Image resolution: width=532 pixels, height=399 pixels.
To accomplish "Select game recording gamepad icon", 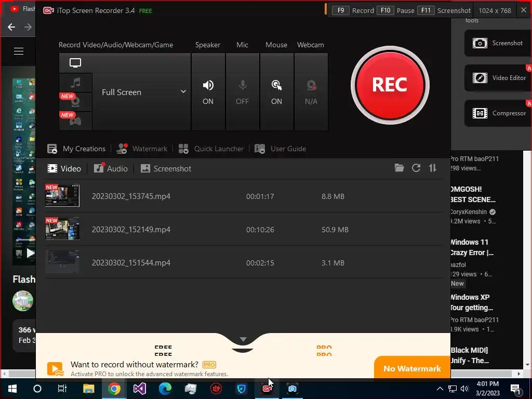I will click(75, 121).
